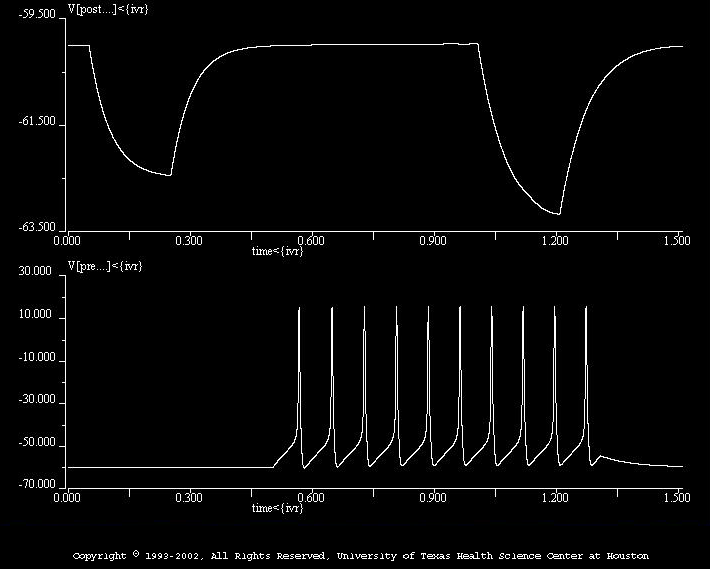Click the University of Texas copyright text
Image resolution: width=710 pixels, height=569 pixels.
361,556
